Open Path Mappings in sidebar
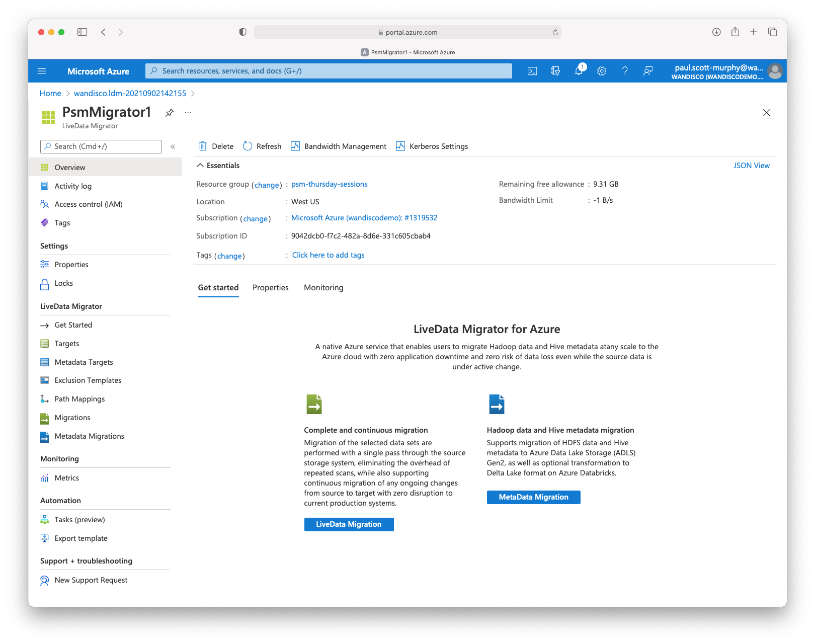The image size is (815, 644). (79, 399)
